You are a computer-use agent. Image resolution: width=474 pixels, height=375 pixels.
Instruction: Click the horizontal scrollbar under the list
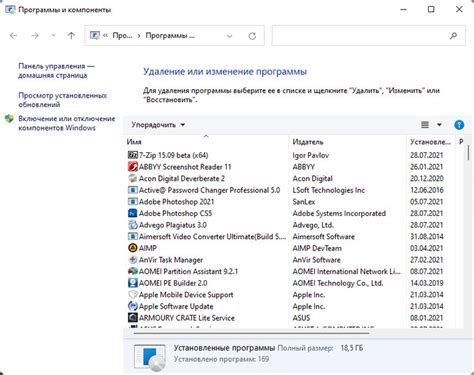pyautogui.click(x=252, y=333)
